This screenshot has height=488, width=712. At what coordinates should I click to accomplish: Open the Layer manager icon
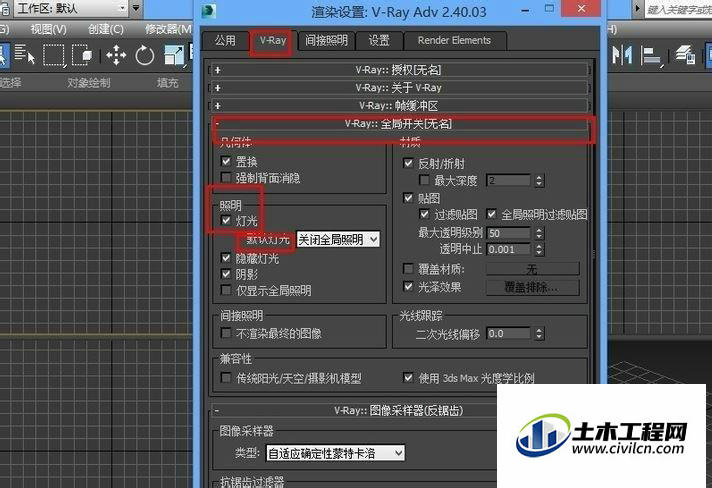point(685,55)
